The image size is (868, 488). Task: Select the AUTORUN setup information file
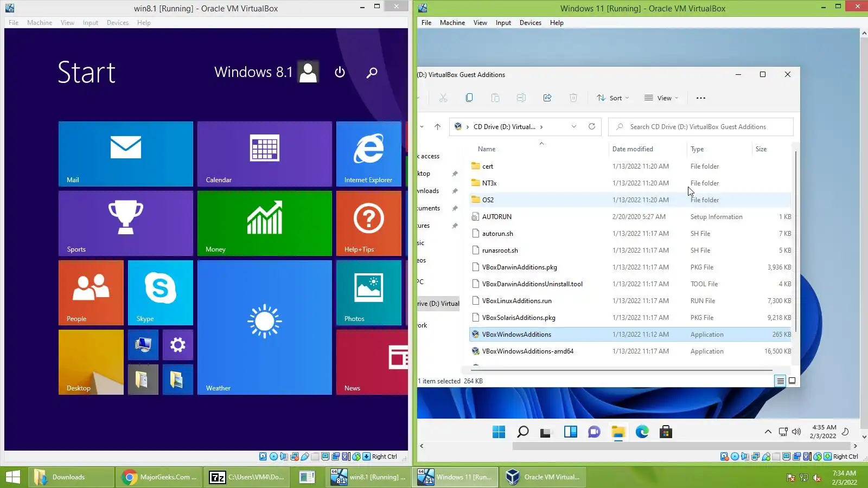click(630, 217)
